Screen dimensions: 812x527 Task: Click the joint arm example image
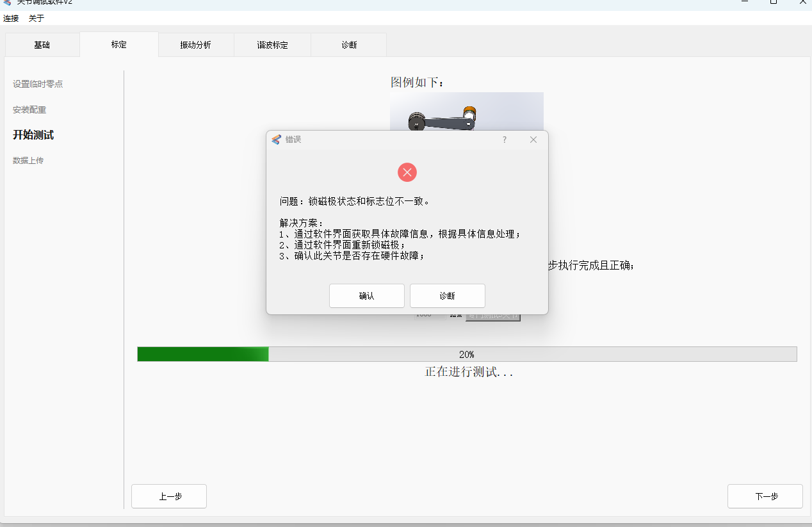[x=467, y=111]
